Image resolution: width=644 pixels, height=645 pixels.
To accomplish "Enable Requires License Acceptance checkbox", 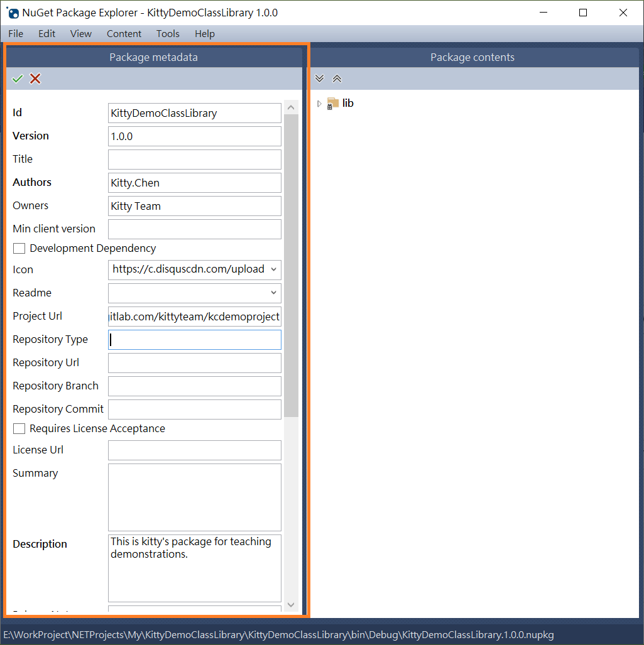I will coord(19,428).
